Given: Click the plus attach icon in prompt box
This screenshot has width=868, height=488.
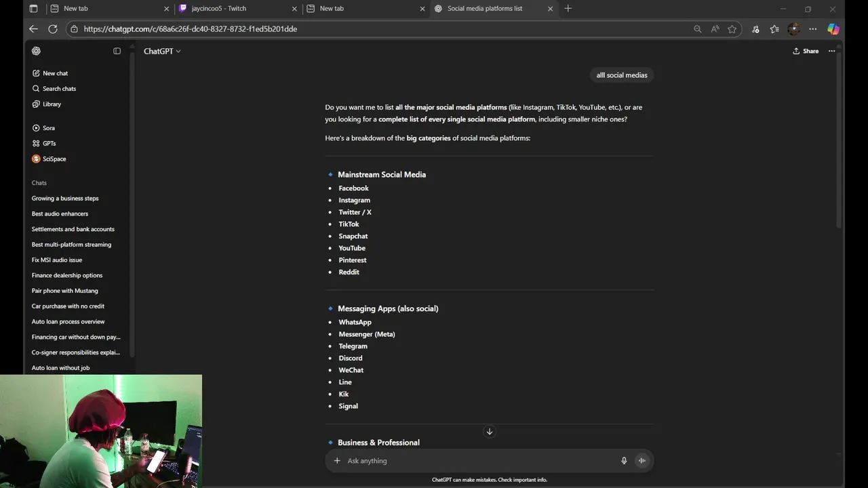Looking at the screenshot, I should 337,461.
